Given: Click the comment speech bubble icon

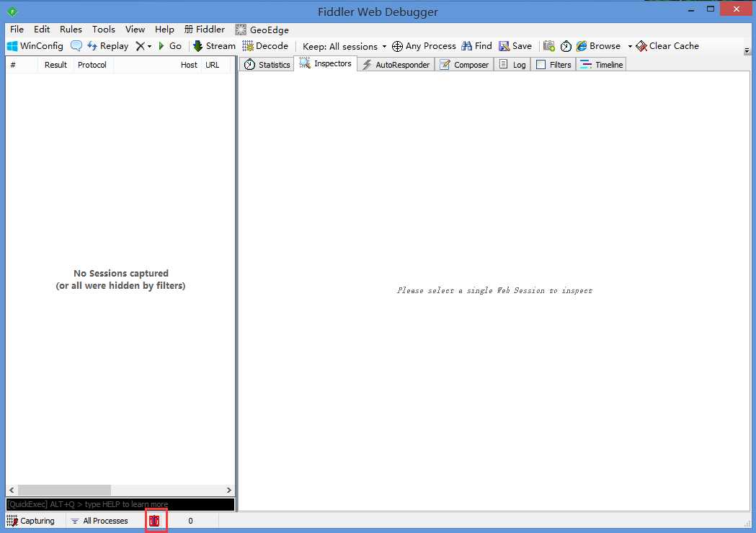Looking at the screenshot, I should click(x=76, y=46).
